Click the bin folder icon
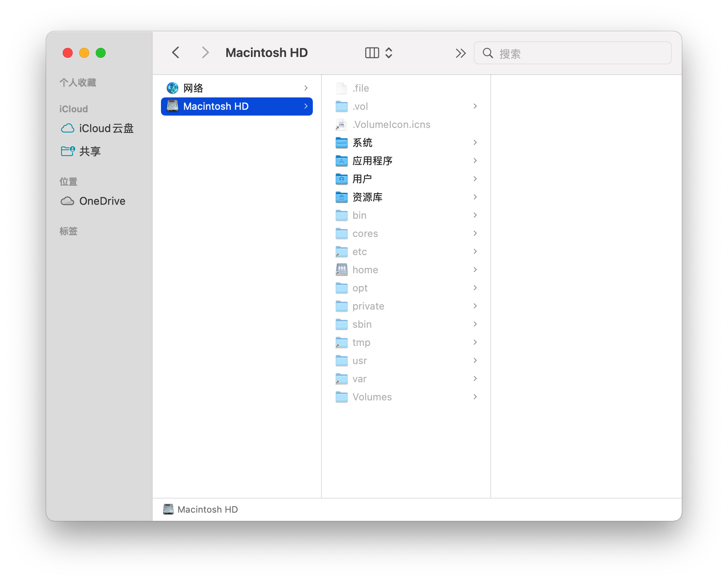The height and width of the screenshot is (582, 728). click(x=342, y=215)
